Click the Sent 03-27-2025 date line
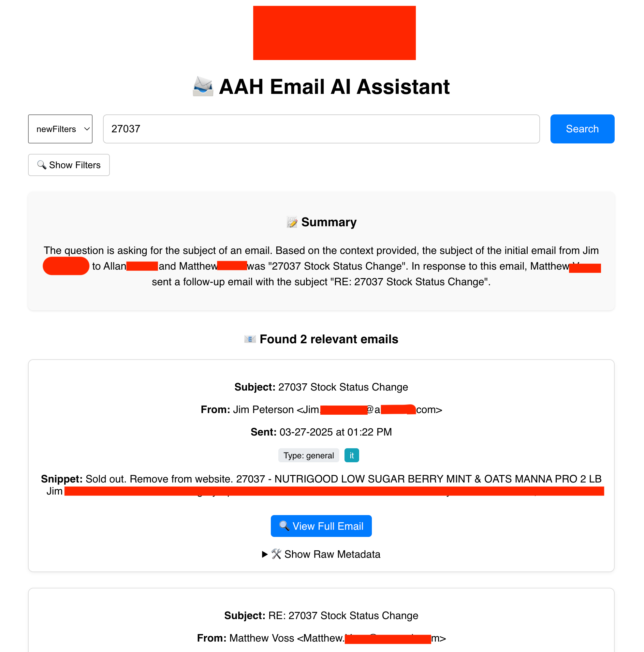Screen dimensions: 644x652 (321, 432)
